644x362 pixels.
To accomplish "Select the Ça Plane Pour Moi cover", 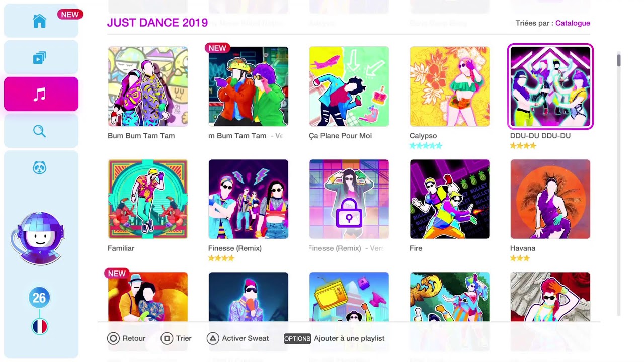I will 349,86.
